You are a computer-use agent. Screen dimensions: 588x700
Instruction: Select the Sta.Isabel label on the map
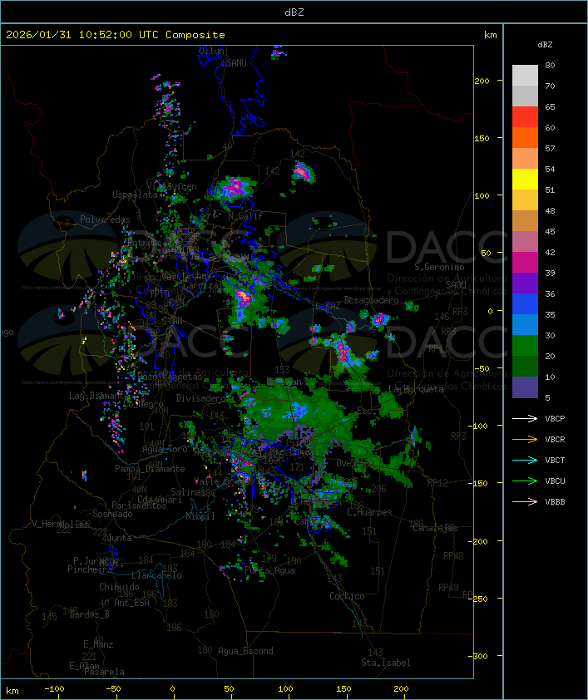(385, 663)
